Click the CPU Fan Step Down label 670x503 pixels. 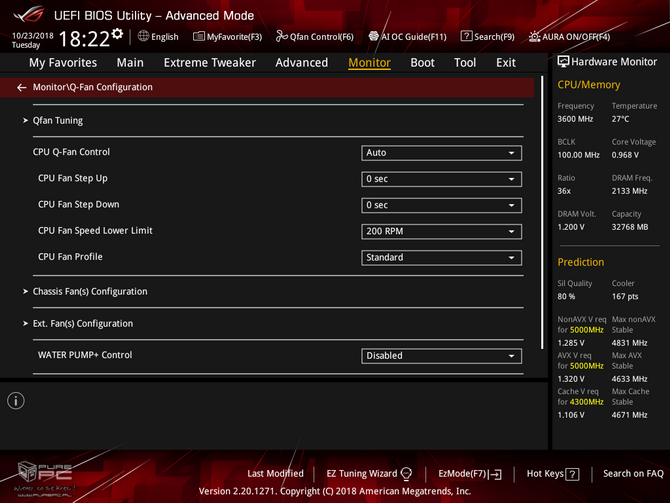(x=79, y=204)
